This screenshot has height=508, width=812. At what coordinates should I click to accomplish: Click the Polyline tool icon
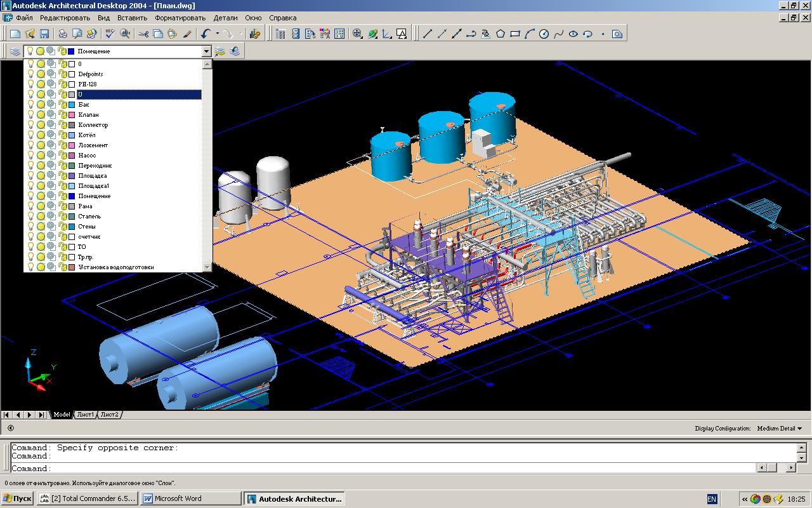pyautogui.click(x=471, y=34)
